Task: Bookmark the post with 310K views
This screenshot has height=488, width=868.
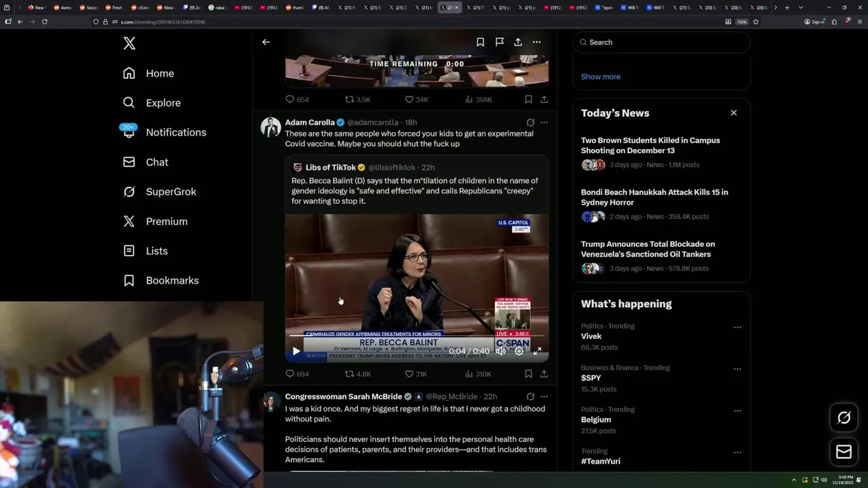Action: 528,374
